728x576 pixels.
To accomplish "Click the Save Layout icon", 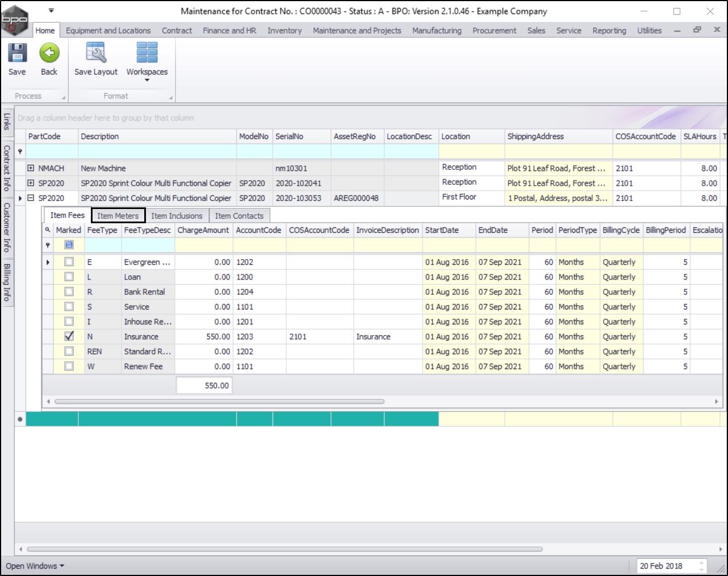I will coord(96,53).
